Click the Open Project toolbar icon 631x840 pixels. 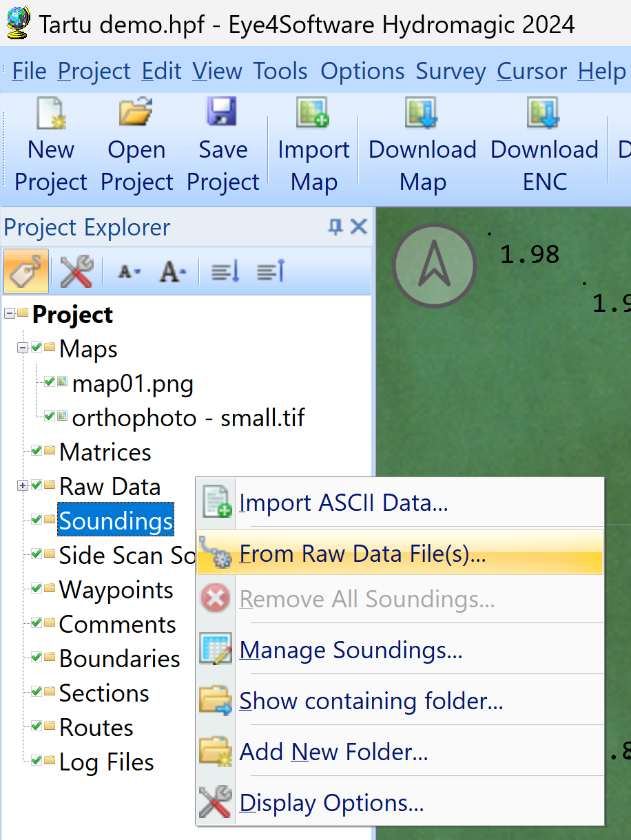coord(136,113)
